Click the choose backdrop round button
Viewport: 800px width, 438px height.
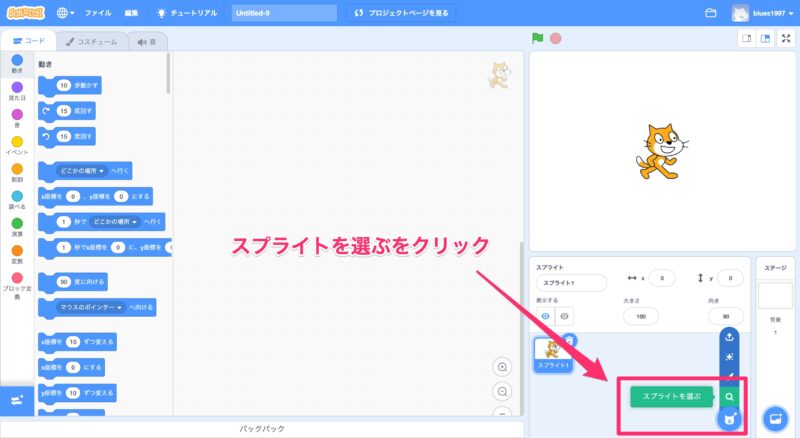coord(775,418)
